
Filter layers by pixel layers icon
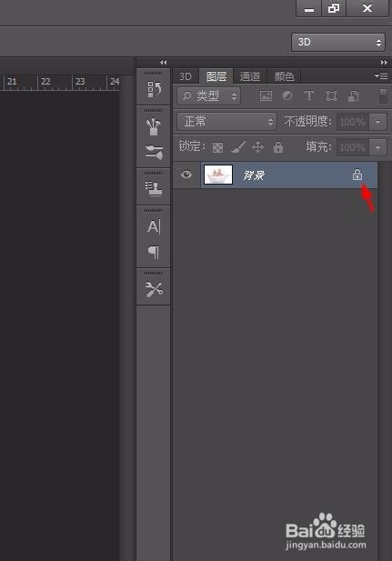[x=266, y=95]
